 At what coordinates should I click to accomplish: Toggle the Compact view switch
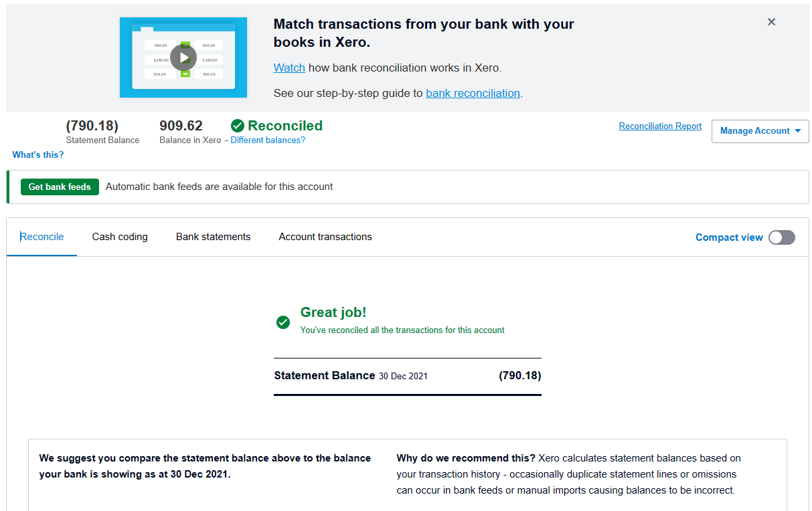click(781, 237)
